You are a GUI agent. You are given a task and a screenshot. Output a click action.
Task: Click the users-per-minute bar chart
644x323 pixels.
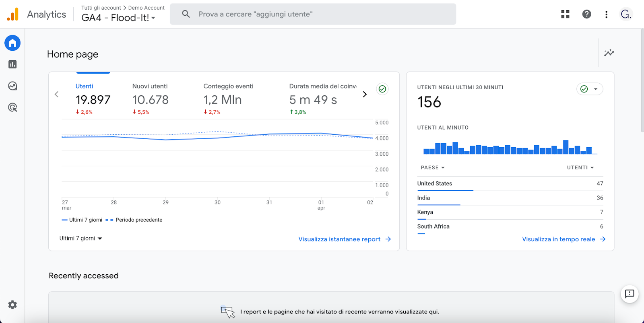(510, 147)
